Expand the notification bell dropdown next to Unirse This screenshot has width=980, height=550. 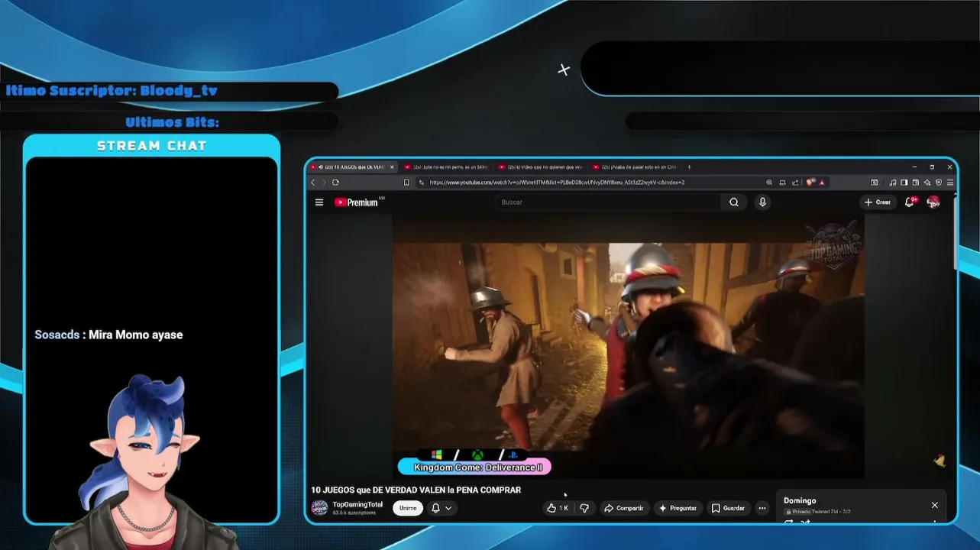[x=448, y=508]
